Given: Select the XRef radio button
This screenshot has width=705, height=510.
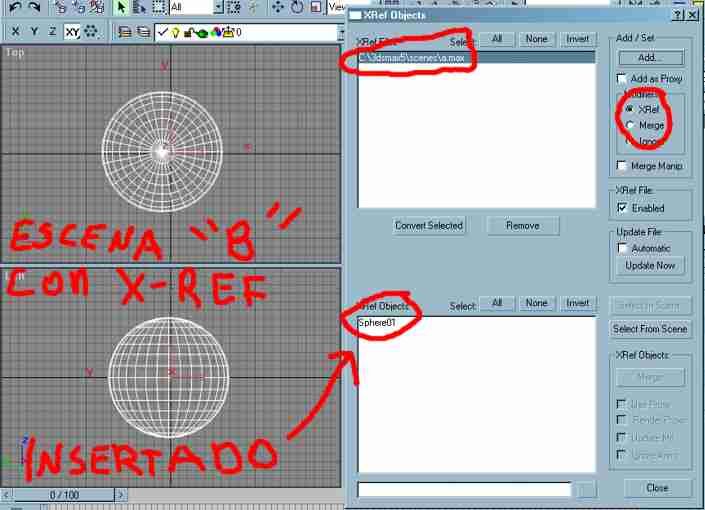Looking at the screenshot, I should point(630,109).
